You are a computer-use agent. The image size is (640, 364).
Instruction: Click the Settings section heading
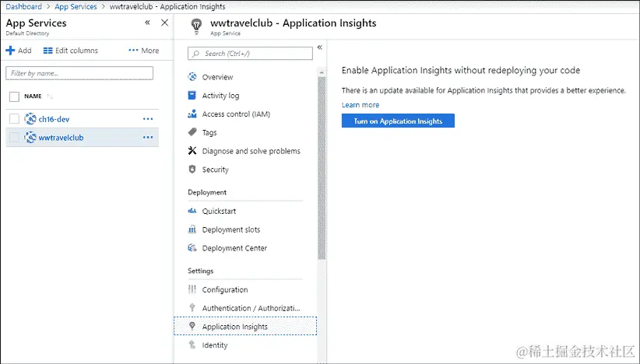point(200,271)
